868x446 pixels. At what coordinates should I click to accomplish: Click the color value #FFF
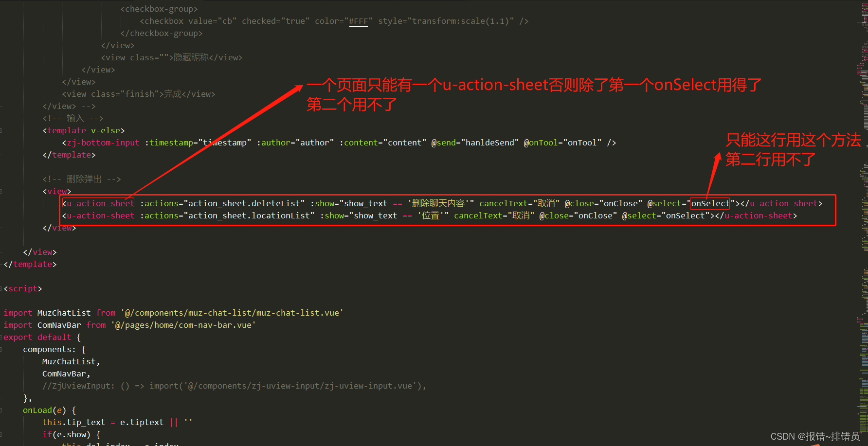359,20
